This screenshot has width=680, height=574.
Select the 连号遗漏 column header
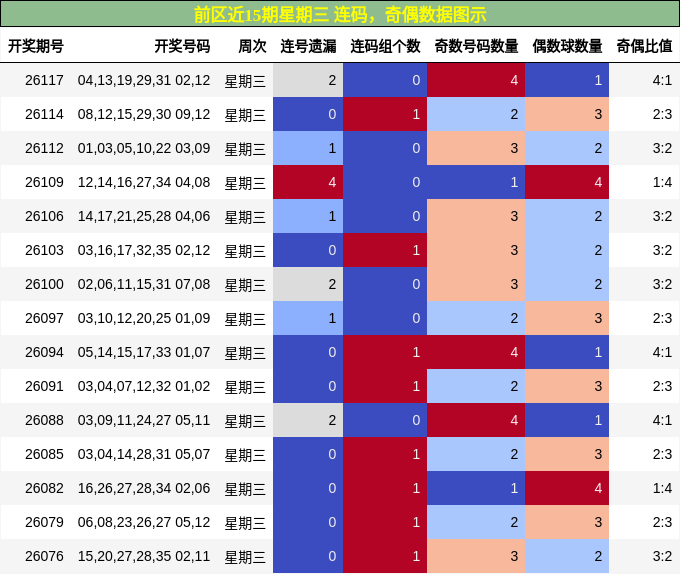(x=308, y=46)
